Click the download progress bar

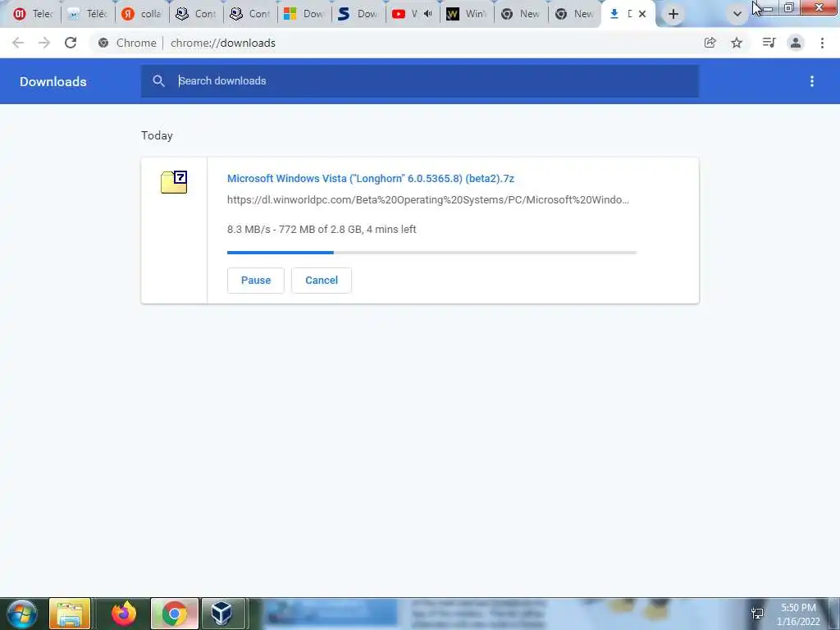[431, 253]
